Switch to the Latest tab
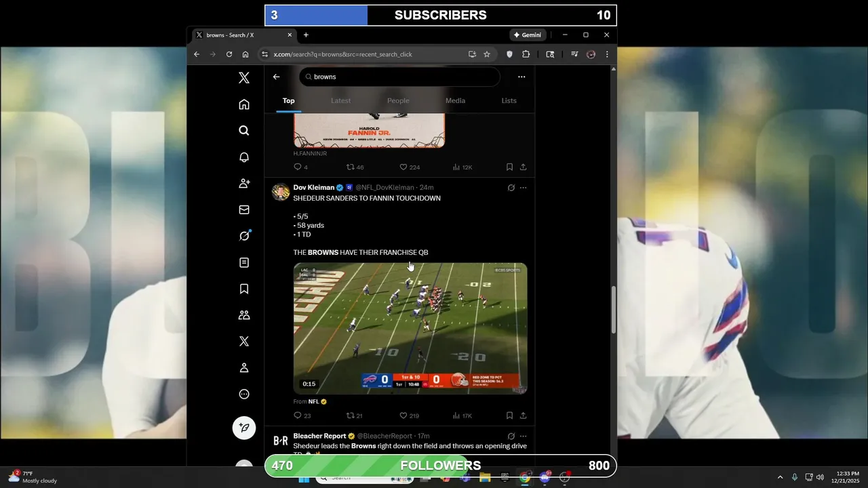Screen dimensions: 868x488 coord(341,100)
